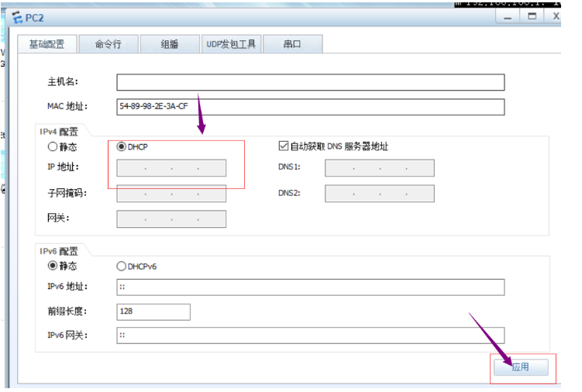Click the IPv6 网关 field
The width and height of the screenshot is (582, 392).
[310, 335]
